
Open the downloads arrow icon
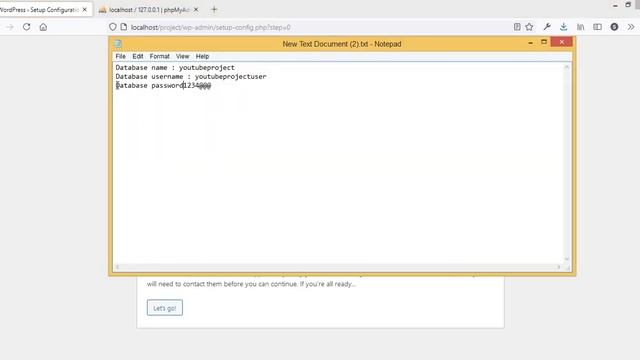point(564,27)
